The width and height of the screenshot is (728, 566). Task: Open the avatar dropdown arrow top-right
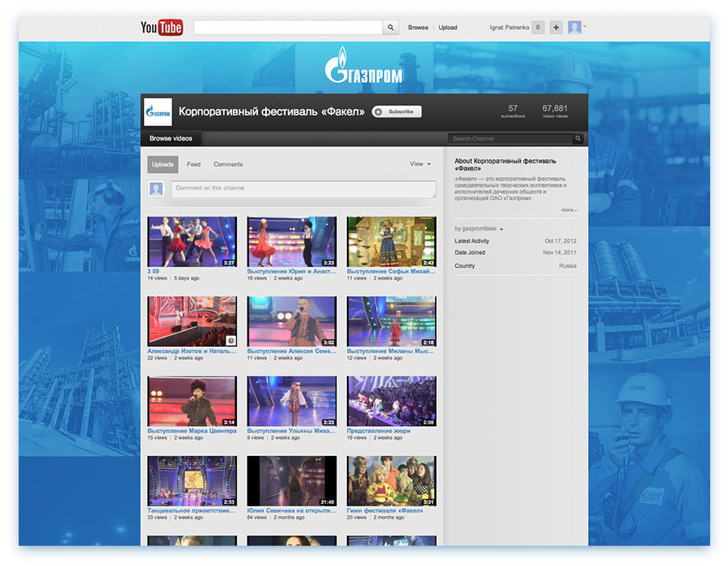[x=584, y=27]
